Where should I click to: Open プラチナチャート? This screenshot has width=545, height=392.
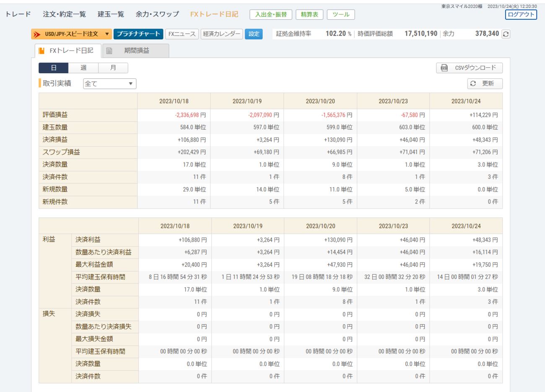pos(138,34)
